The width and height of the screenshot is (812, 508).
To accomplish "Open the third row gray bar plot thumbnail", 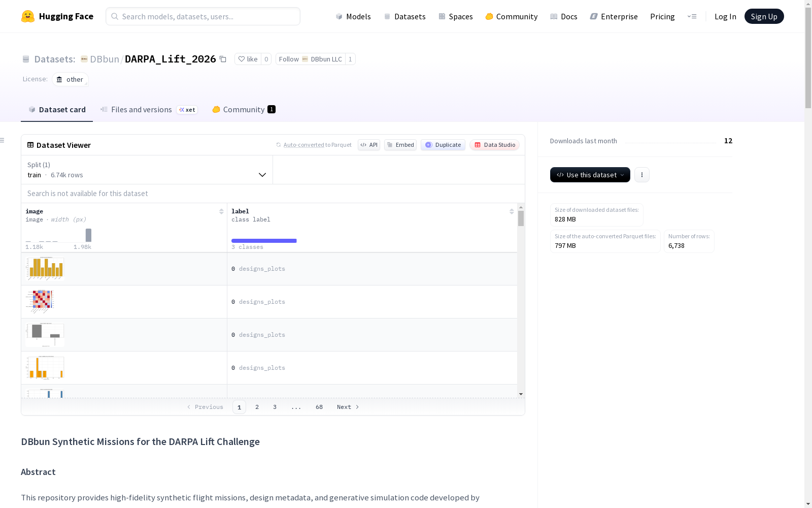I will 45,335.
